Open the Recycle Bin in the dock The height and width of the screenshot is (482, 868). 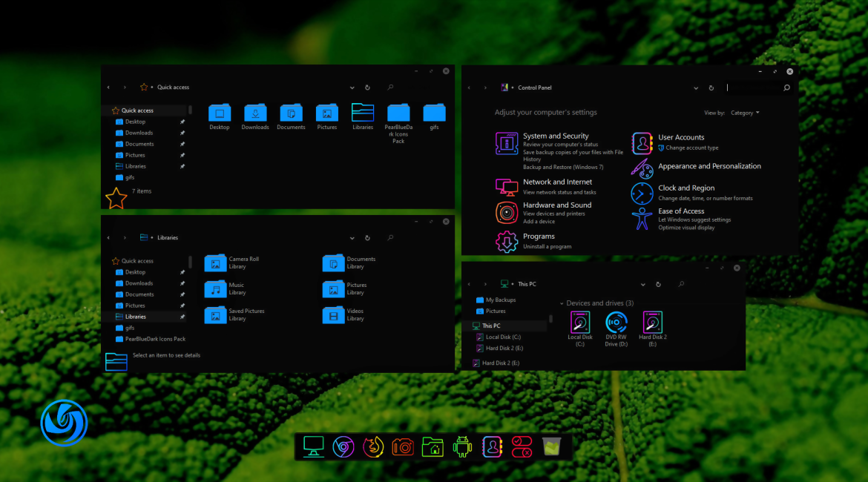coord(550,446)
